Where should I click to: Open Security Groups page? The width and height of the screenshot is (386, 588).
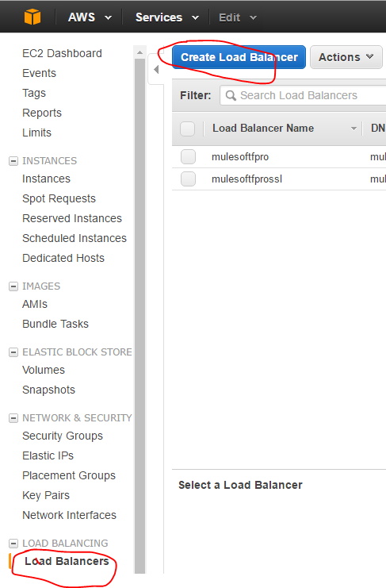coord(62,436)
